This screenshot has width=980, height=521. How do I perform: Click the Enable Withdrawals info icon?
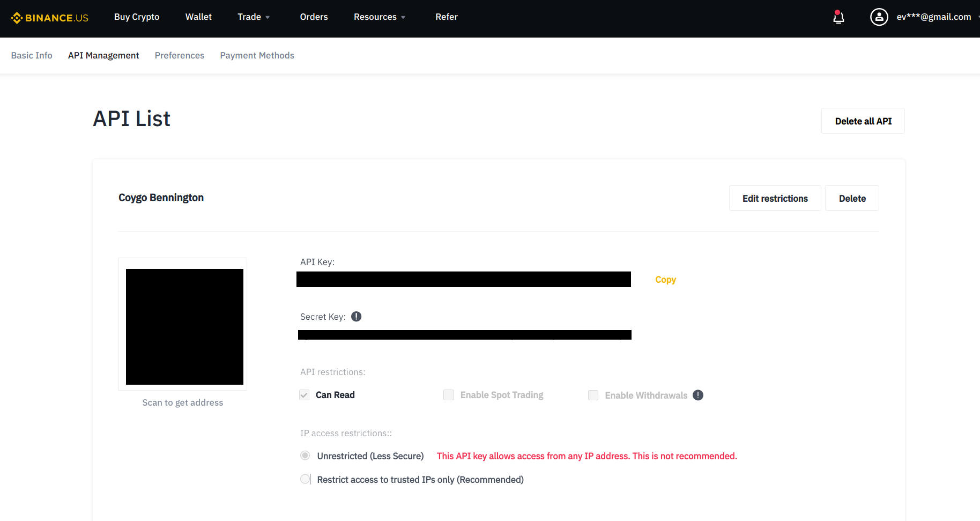698,395
